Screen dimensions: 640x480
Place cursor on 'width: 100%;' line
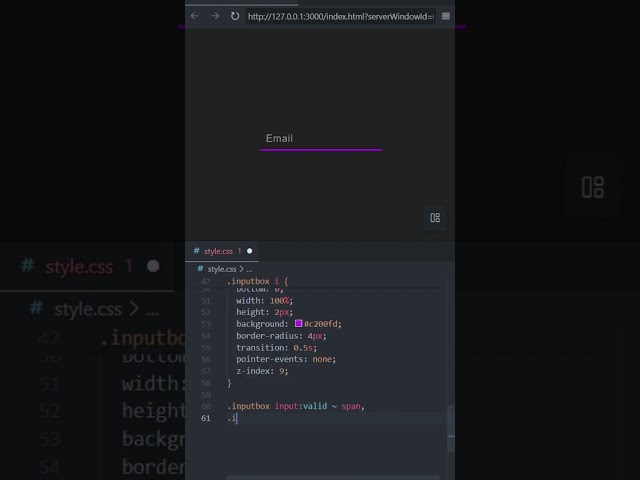coord(264,301)
